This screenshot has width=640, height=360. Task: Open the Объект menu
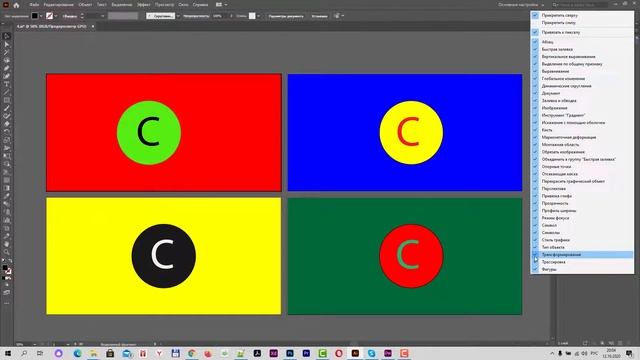(85, 5)
